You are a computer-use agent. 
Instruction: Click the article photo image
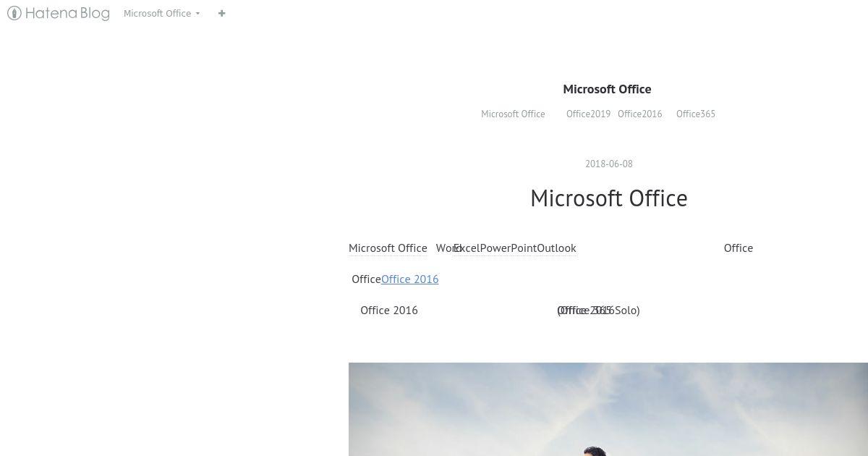pyautogui.click(x=608, y=409)
